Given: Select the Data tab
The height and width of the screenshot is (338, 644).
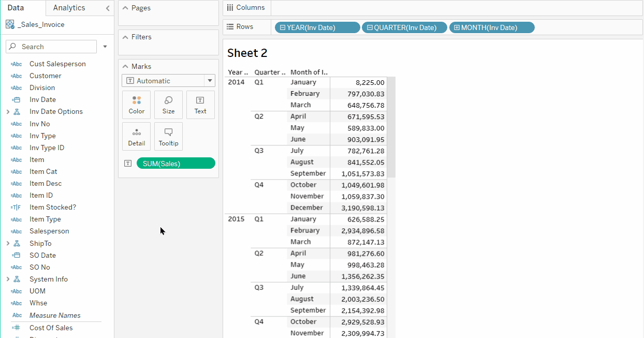Looking at the screenshot, I should (x=16, y=8).
